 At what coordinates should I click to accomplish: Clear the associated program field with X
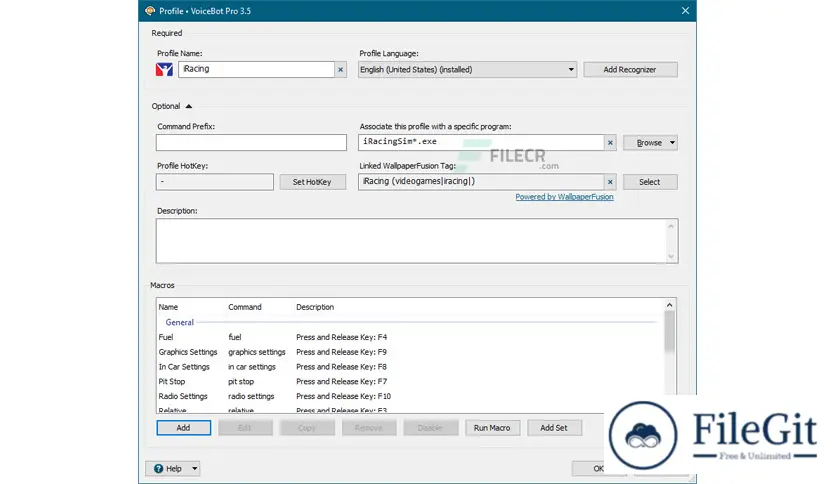610,142
